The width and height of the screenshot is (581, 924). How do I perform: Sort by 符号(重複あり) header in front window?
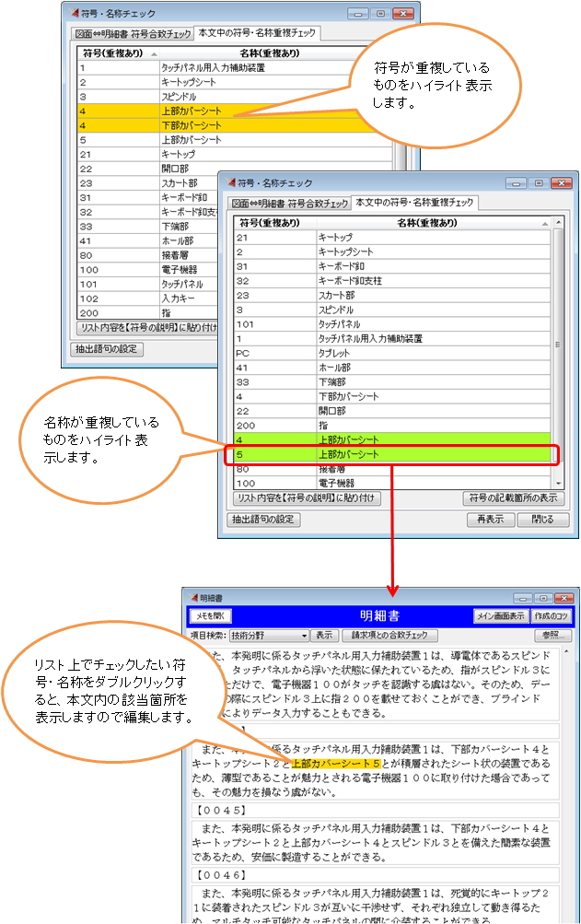[x=275, y=223]
